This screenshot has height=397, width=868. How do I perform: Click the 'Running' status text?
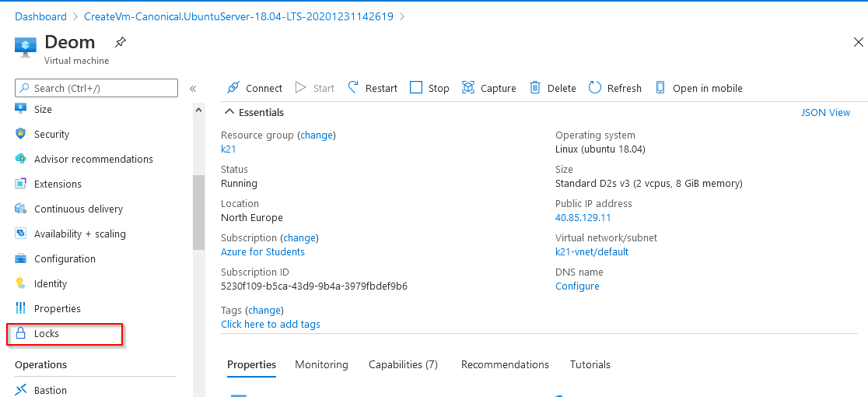pyautogui.click(x=239, y=183)
